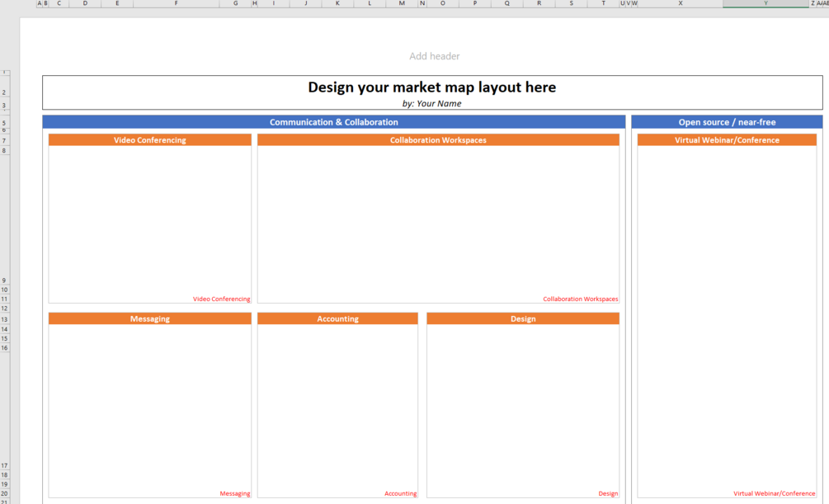The image size is (829, 504).
Task: Select column E header
Action: (x=117, y=3)
